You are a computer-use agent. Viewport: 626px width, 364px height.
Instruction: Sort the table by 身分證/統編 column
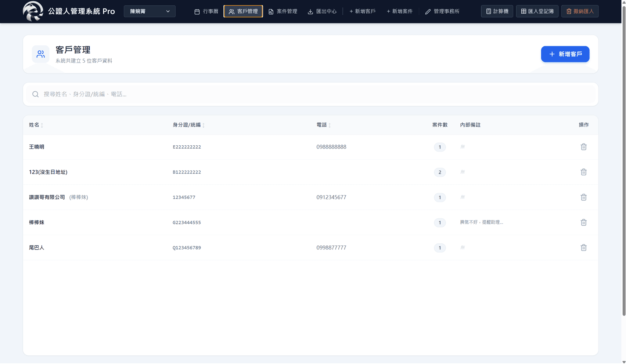click(x=189, y=125)
